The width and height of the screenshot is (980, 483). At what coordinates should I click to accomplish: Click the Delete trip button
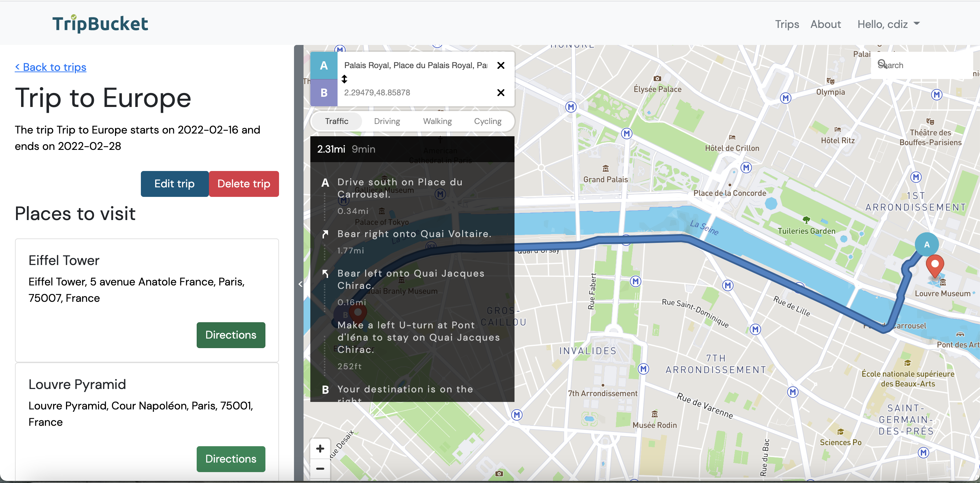[244, 184]
